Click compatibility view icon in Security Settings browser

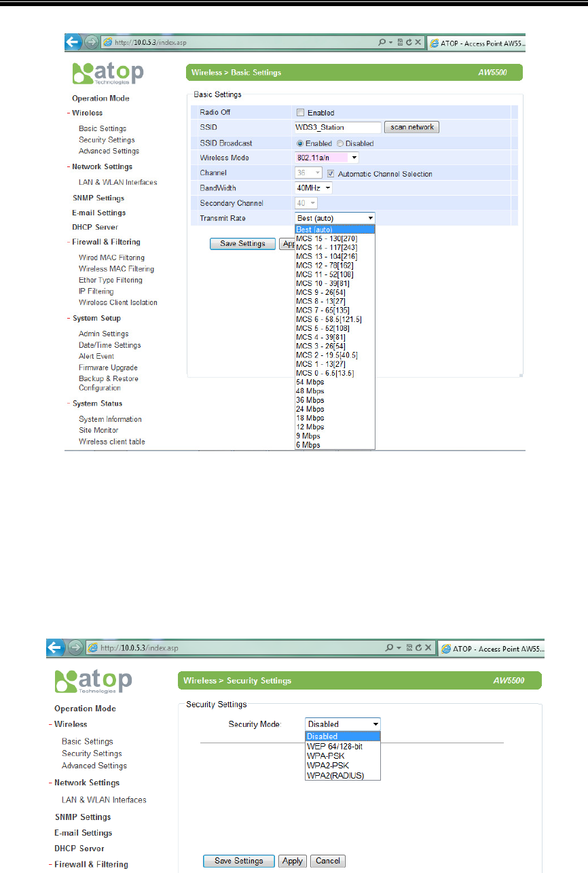coord(410,648)
